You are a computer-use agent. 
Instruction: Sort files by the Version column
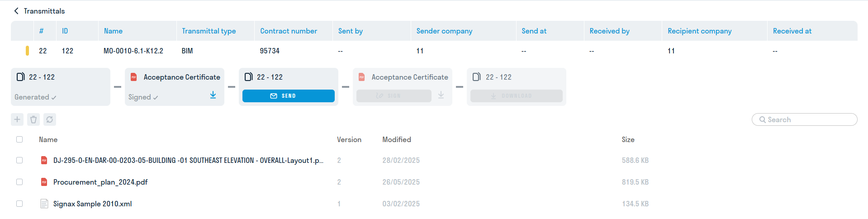pyautogui.click(x=349, y=139)
